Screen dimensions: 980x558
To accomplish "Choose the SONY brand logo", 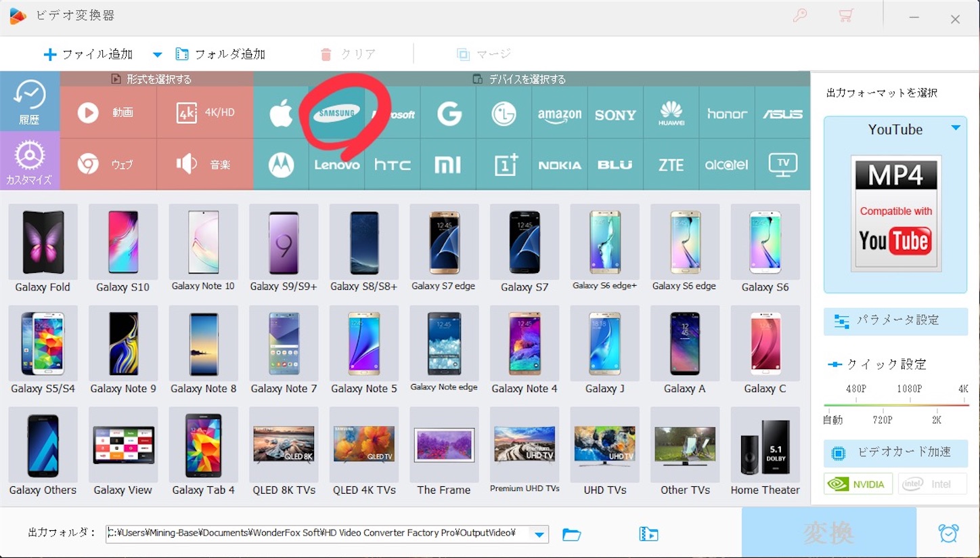I will (x=615, y=114).
